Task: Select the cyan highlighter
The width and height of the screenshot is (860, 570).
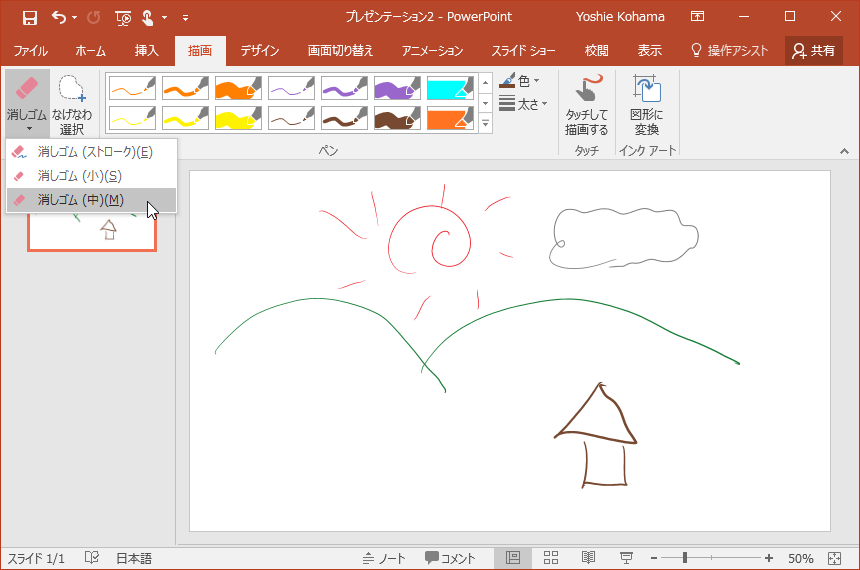Action: point(450,88)
